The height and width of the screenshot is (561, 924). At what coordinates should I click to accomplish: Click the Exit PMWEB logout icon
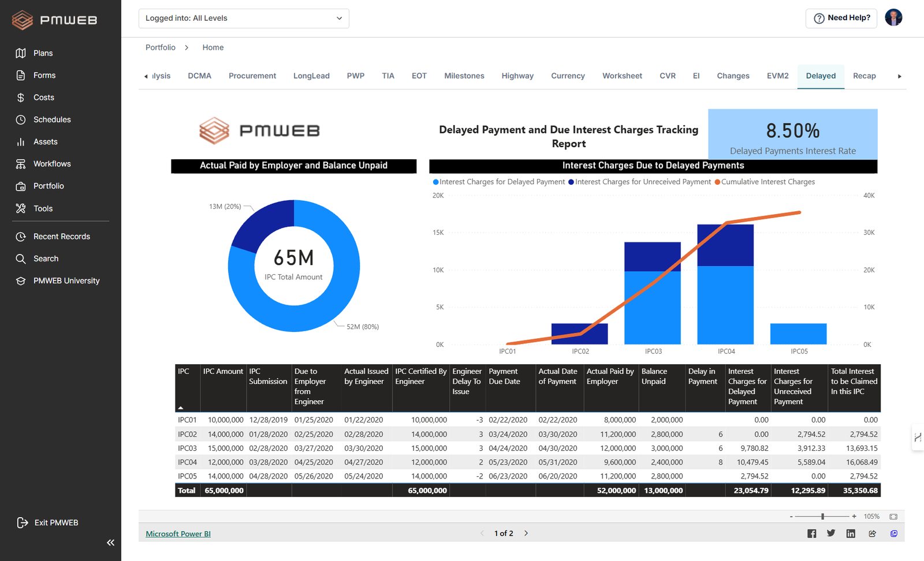[23, 522]
